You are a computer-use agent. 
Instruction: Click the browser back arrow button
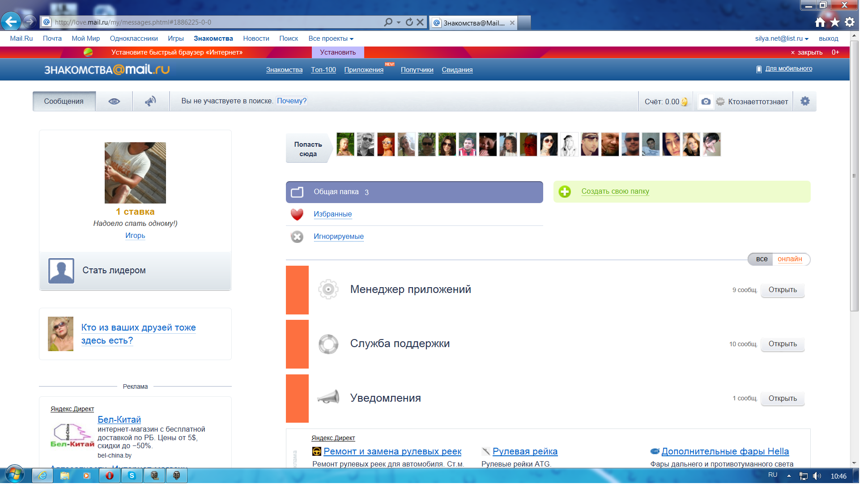[11, 21]
